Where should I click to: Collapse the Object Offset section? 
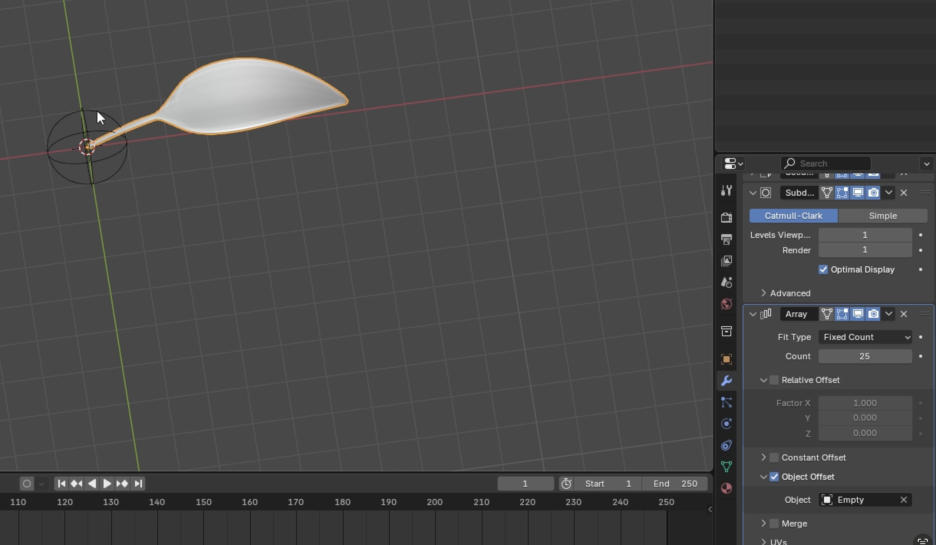(763, 476)
